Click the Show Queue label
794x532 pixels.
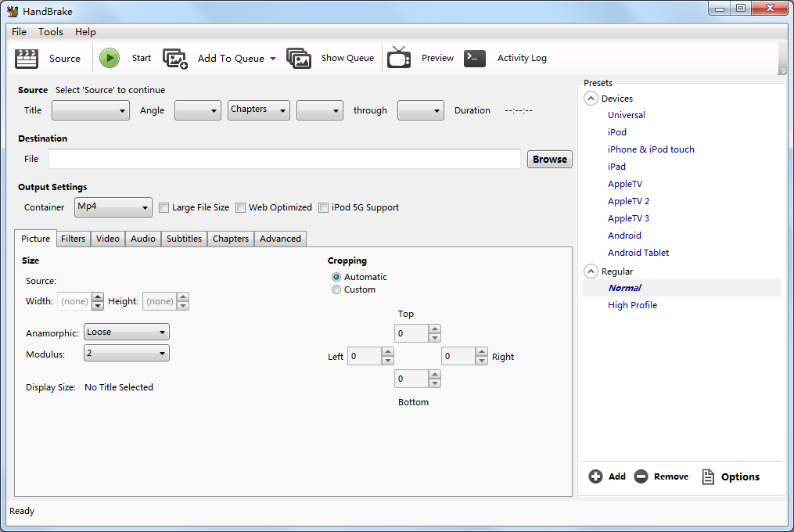point(347,58)
